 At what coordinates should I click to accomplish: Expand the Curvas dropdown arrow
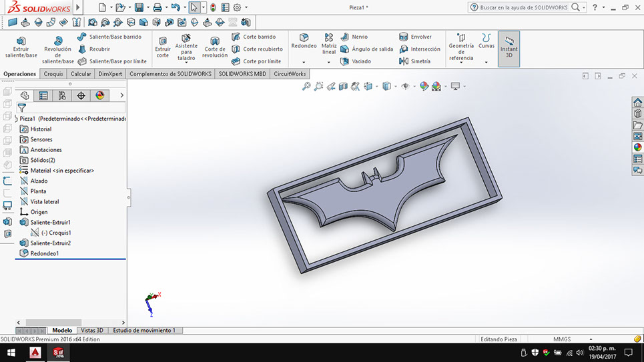pyautogui.click(x=487, y=63)
